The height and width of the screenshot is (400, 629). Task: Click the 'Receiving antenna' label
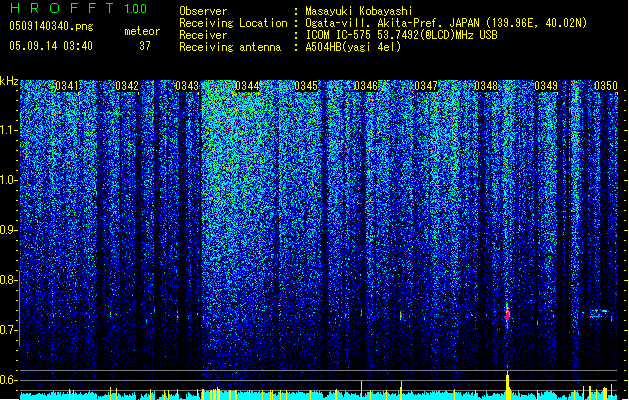point(230,47)
